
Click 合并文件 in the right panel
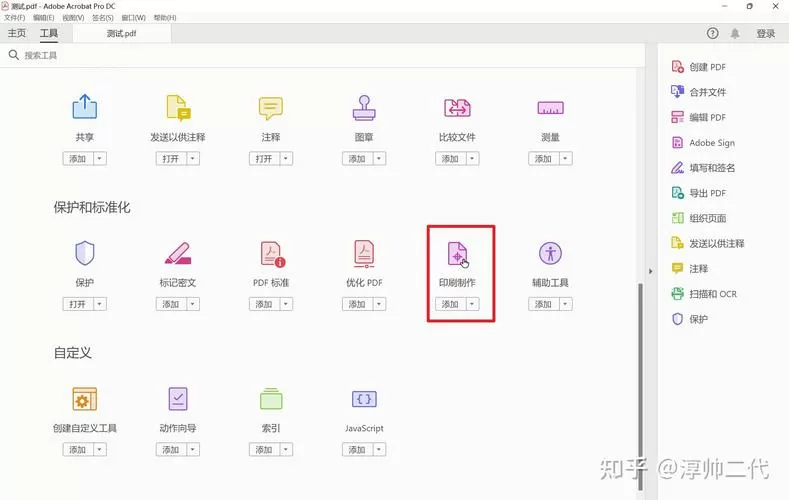698,92
